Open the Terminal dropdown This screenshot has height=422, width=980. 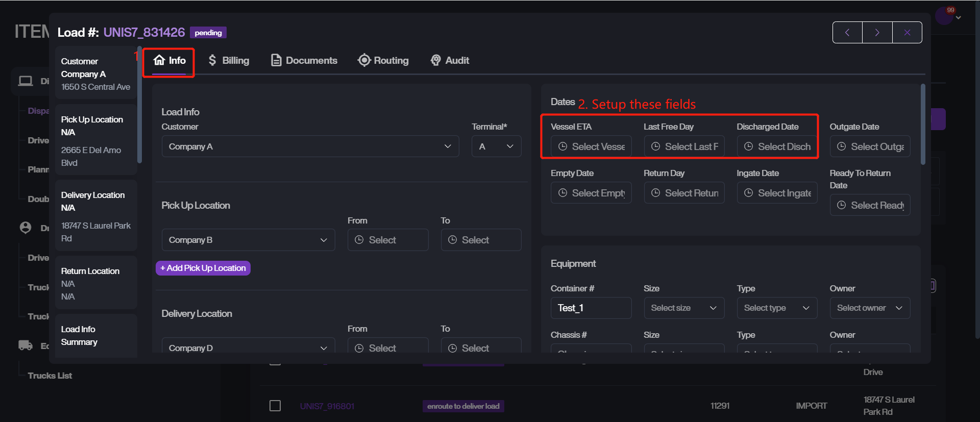[496, 146]
